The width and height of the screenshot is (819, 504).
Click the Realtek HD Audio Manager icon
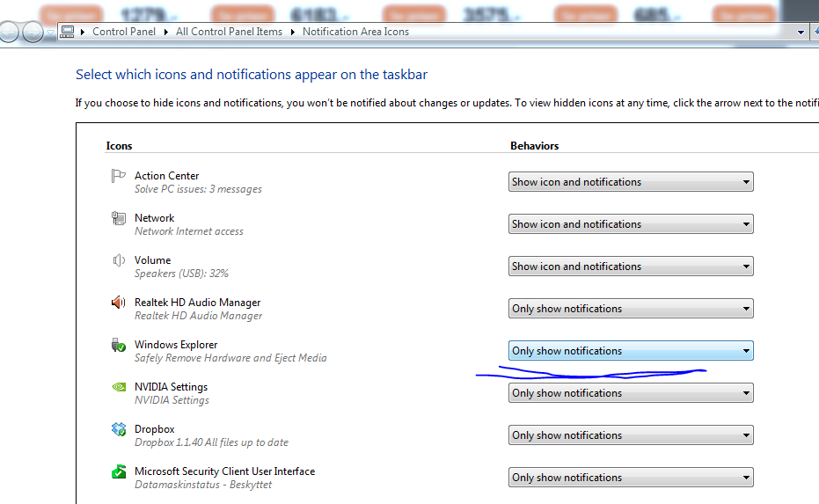pyautogui.click(x=119, y=303)
